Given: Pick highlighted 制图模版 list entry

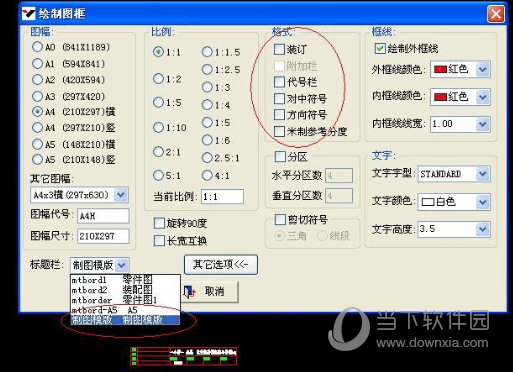Looking at the screenshot, I should pos(125,320).
